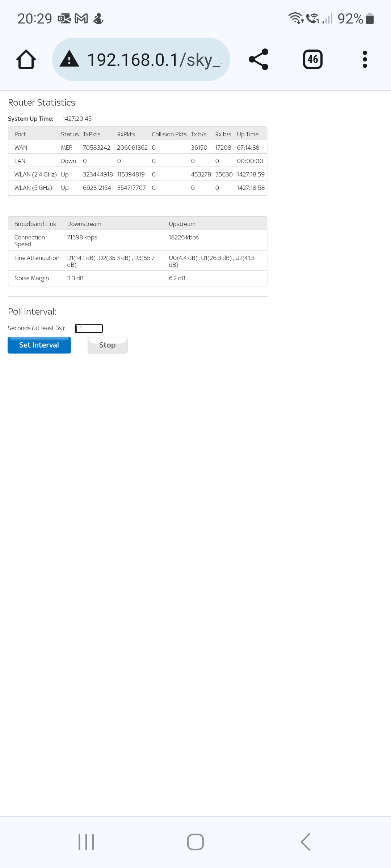Select the Upstream column header
This screenshot has width=391, height=868.
tap(182, 224)
